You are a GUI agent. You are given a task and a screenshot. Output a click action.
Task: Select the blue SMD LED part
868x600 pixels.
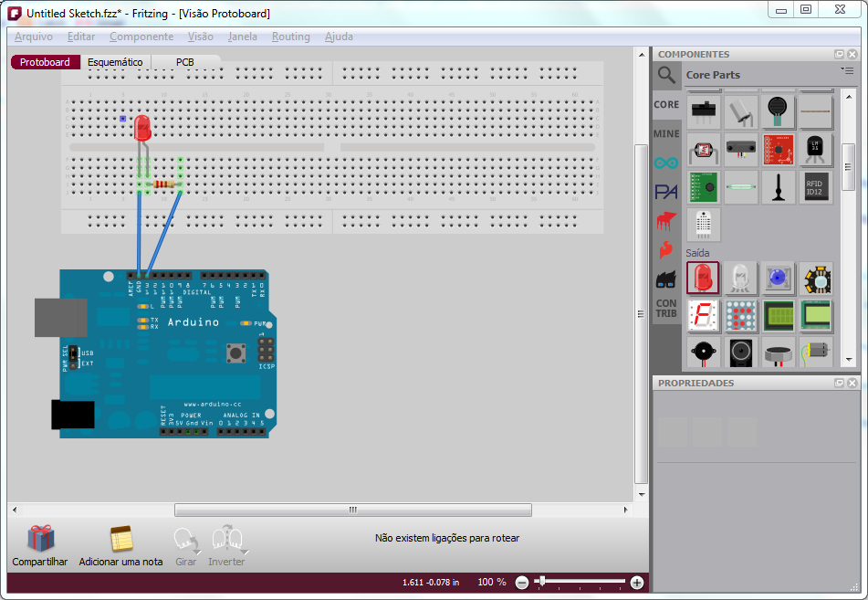point(778,278)
